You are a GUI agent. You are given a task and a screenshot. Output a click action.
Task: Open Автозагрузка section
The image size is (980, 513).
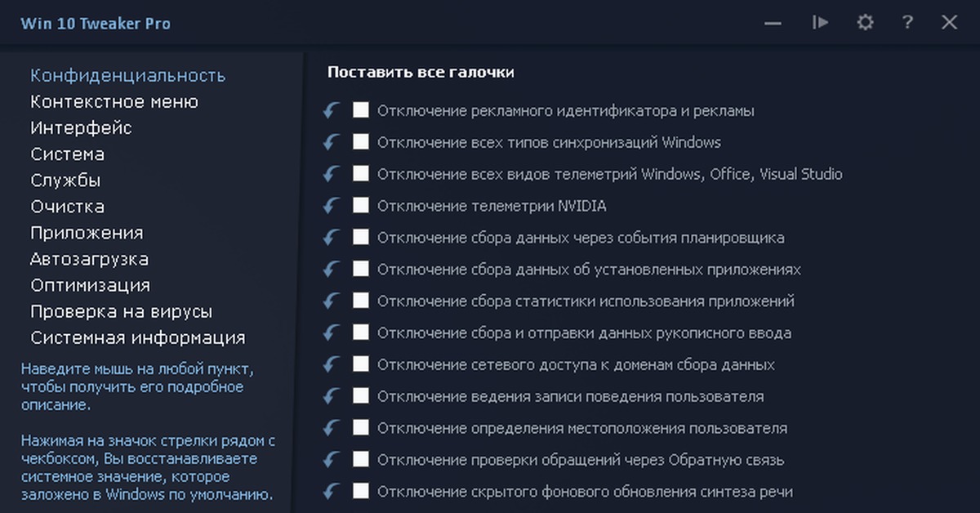tap(89, 259)
